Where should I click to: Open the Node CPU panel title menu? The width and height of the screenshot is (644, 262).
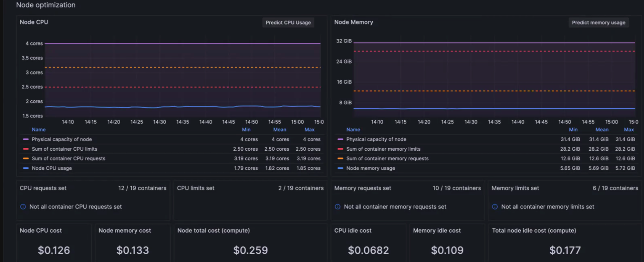[34, 22]
